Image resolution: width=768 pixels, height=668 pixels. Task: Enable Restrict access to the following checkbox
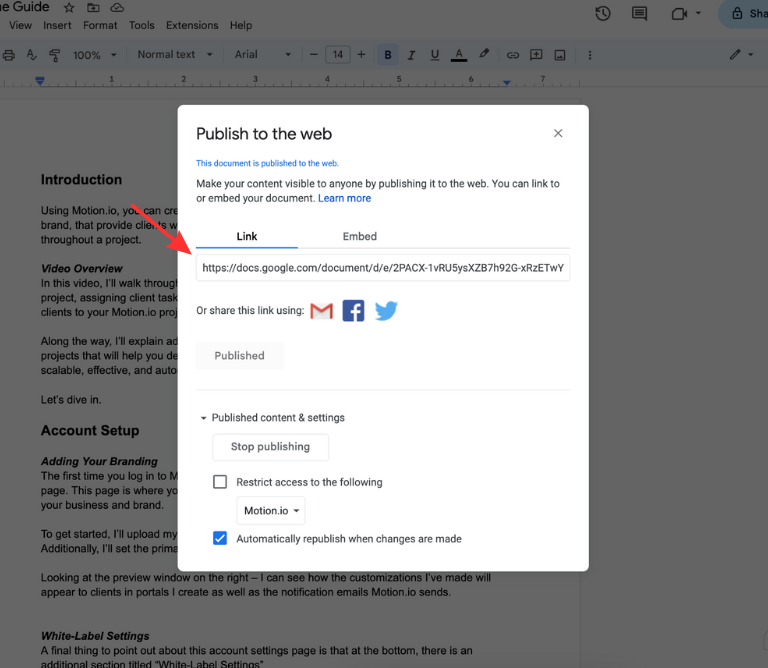click(x=220, y=482)
